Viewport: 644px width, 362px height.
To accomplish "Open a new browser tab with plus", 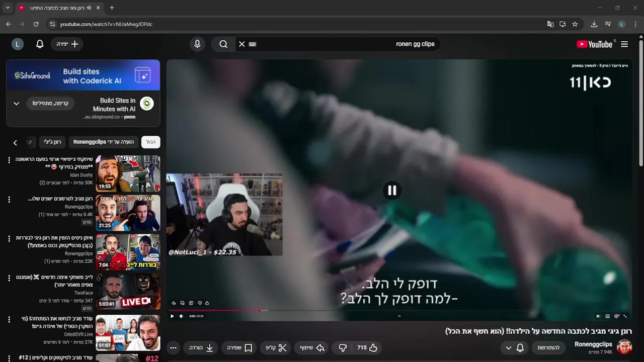I will (112, 8).
